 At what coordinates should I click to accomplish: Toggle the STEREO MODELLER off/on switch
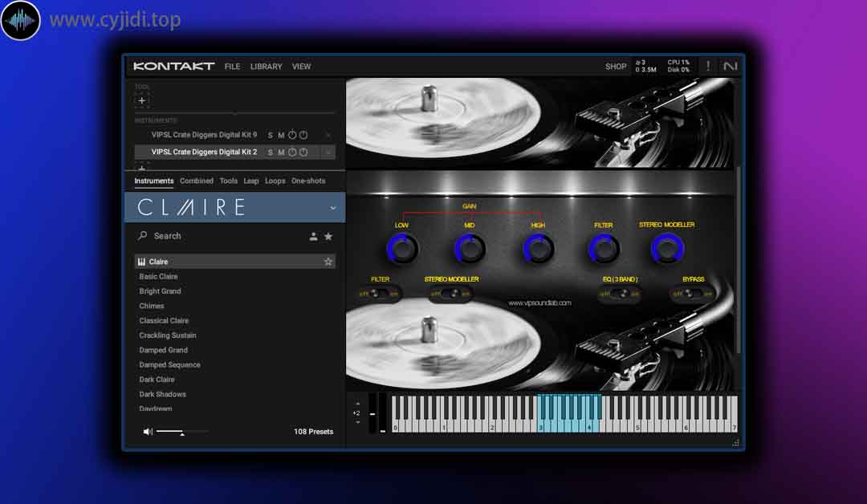click(451, 294)
